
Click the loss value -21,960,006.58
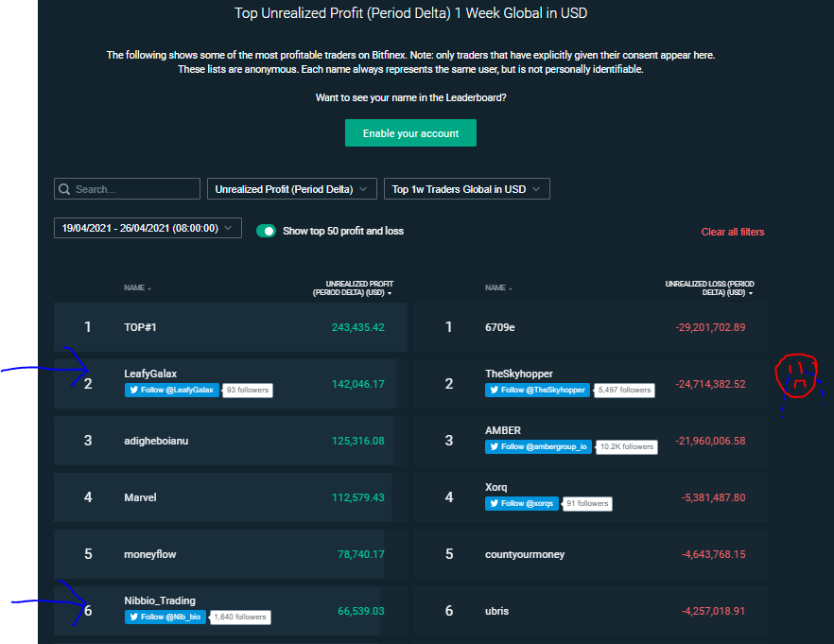point(711,441)
